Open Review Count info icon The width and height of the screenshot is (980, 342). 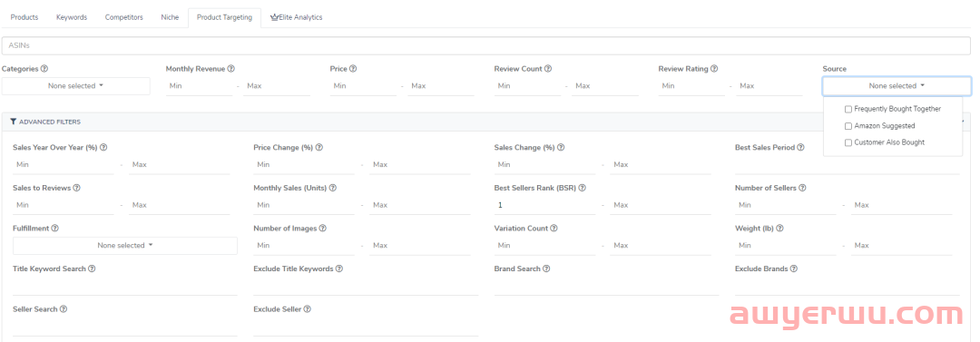548,69
